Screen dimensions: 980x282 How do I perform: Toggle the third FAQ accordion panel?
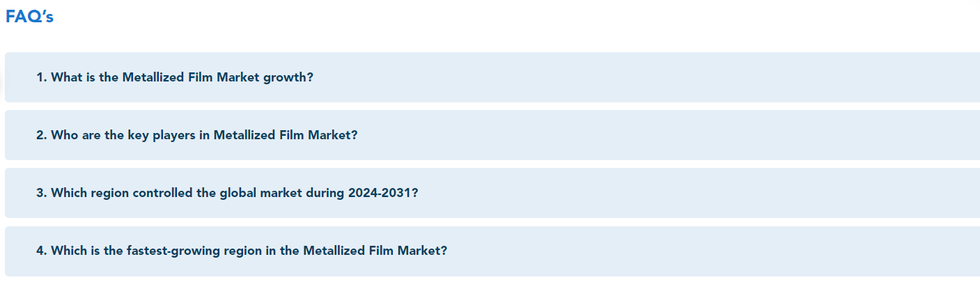point(488,193)
